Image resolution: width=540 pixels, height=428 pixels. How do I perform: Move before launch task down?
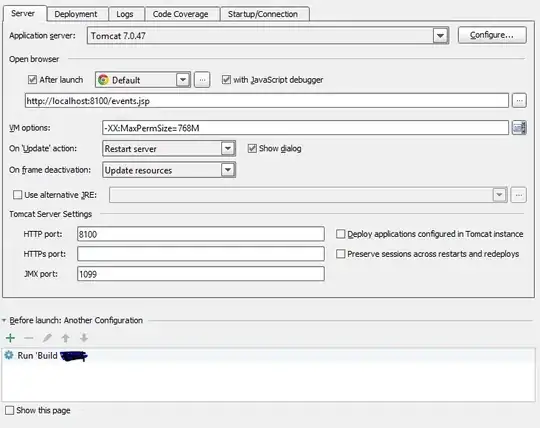(x=84, y=338)
